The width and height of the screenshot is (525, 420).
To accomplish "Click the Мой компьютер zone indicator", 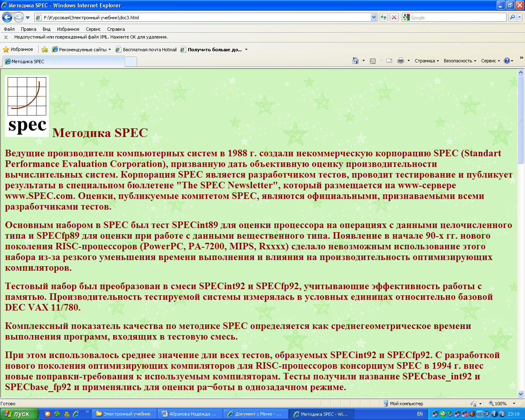I will [x=403, y=404].
